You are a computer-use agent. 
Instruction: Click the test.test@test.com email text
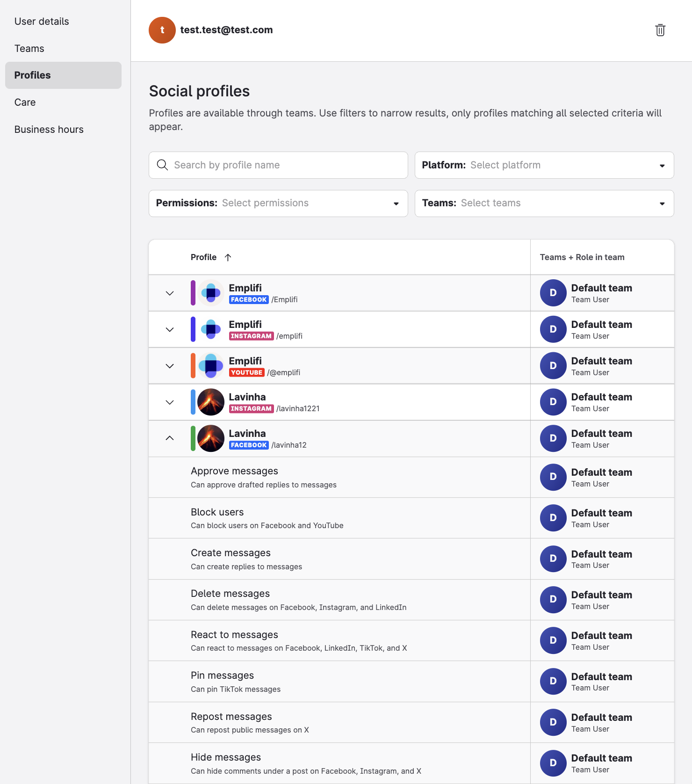tap(226, 30)
